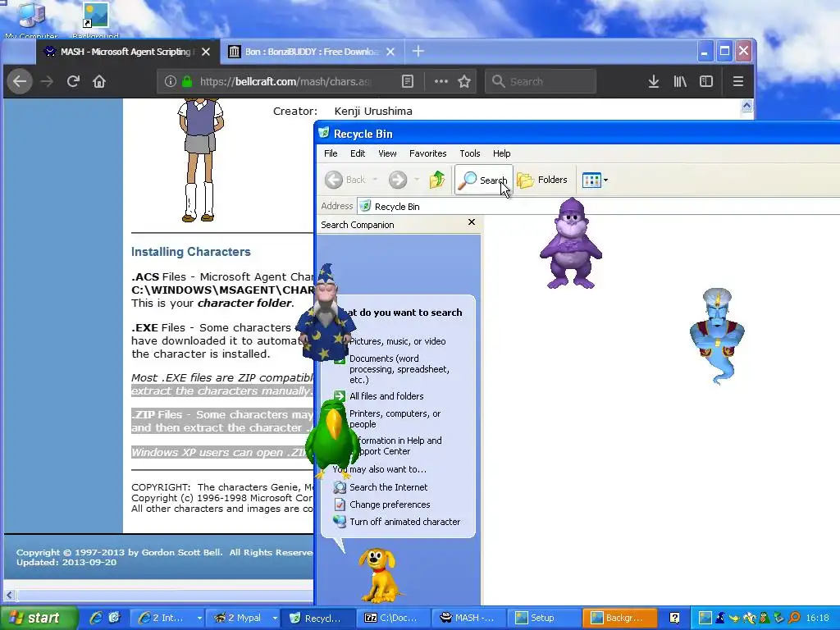Switch to the BonziBUDDY Free Download tab
The image size is (840, 630).
point(312,52)
